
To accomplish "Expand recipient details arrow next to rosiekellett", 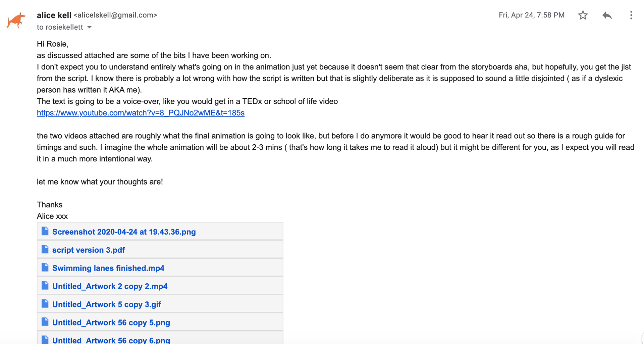I will click(90, 27).
